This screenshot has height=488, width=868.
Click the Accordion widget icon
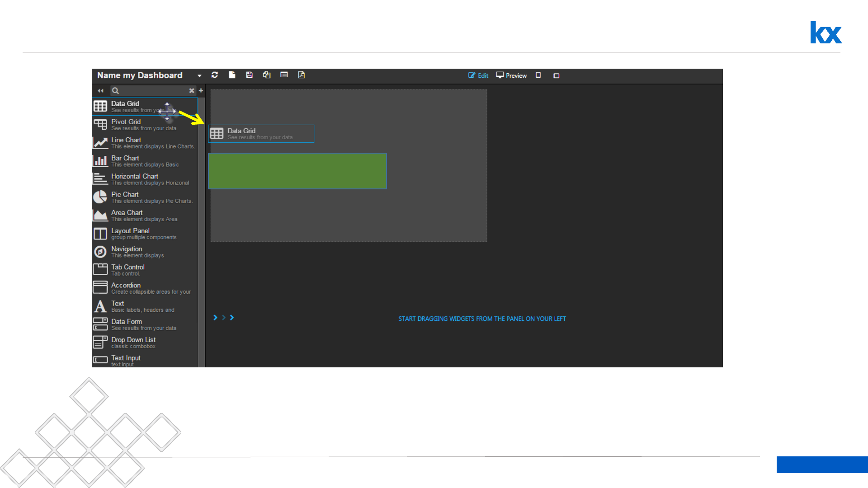click(x=100, y=288)
